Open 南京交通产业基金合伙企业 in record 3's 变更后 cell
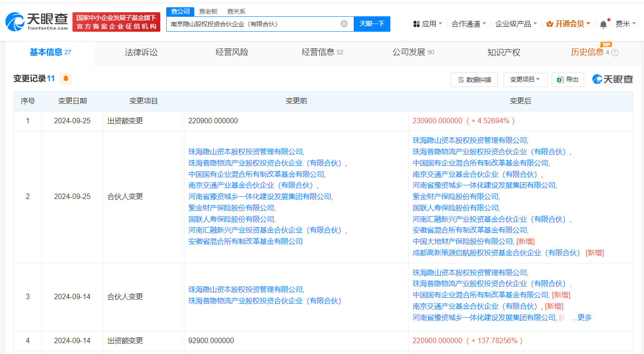 pos(475,306)
